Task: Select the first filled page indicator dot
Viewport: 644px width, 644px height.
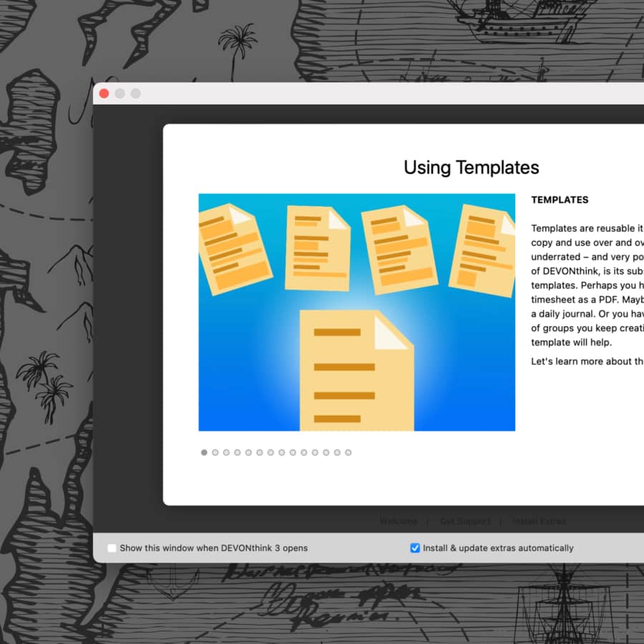Action: (x=204, y=453)
